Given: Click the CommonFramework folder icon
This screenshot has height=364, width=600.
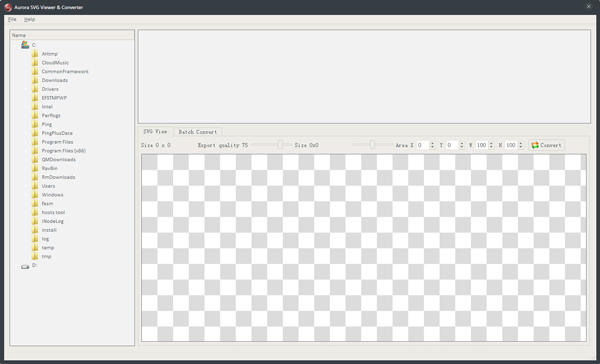Looking at the screenshot, I should tap(35, 71).
